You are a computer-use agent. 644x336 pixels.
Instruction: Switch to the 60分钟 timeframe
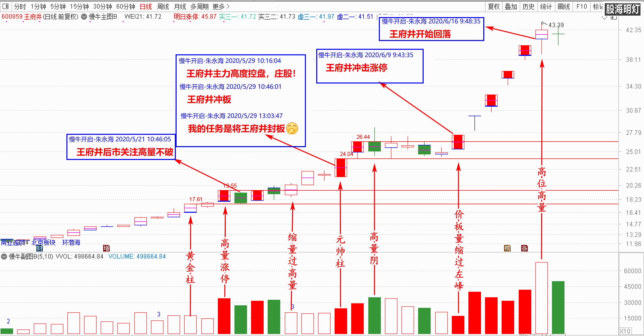[126, 7]
